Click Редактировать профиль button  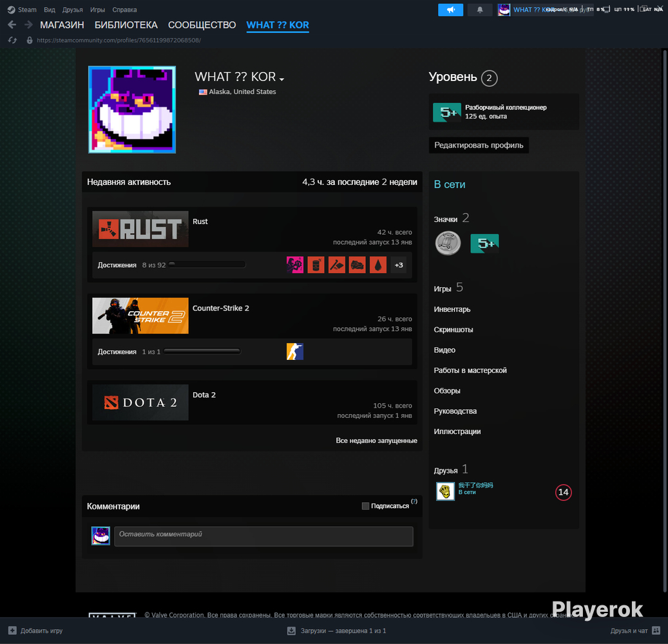(479, 146)
